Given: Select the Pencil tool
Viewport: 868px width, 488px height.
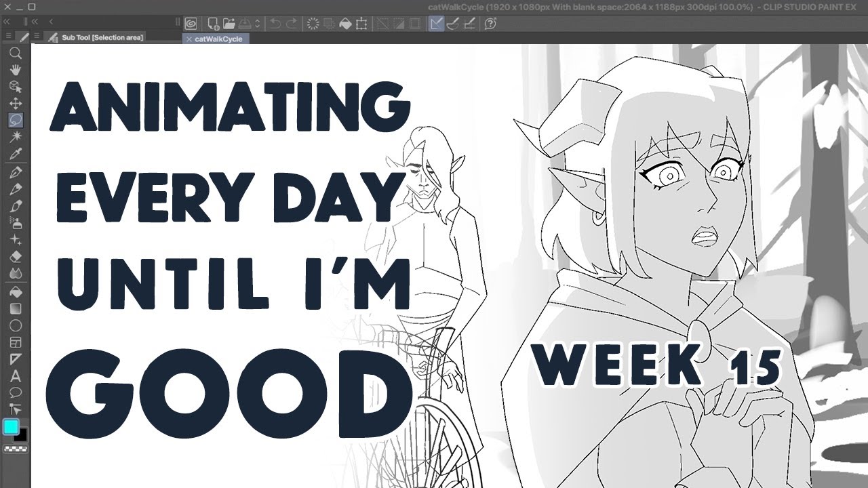Looking at the screenshot, I should [x=15, y=189].
